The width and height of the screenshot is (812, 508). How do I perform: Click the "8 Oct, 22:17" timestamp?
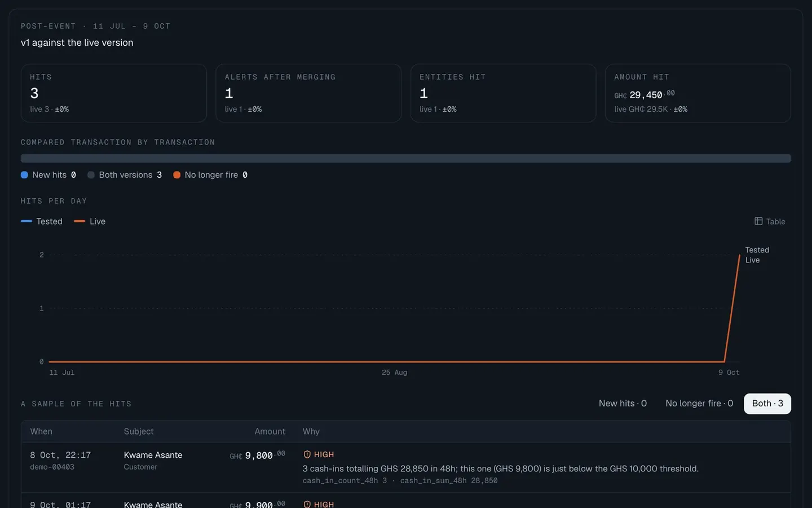(60, 455)
